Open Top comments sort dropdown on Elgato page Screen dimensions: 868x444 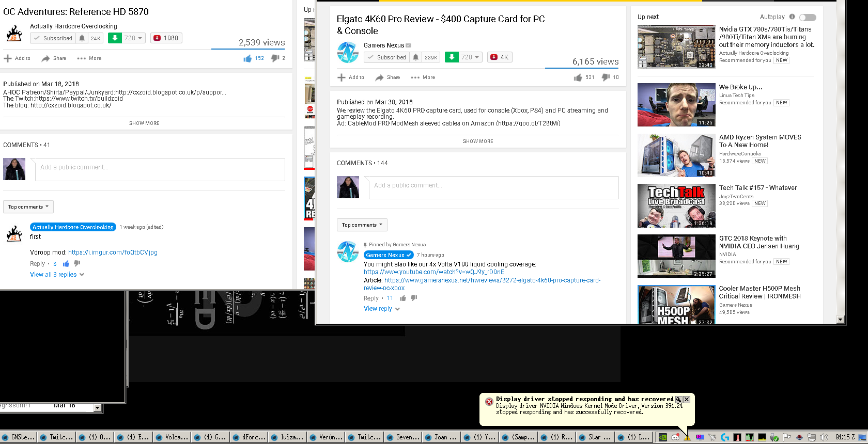click(362, 225)
